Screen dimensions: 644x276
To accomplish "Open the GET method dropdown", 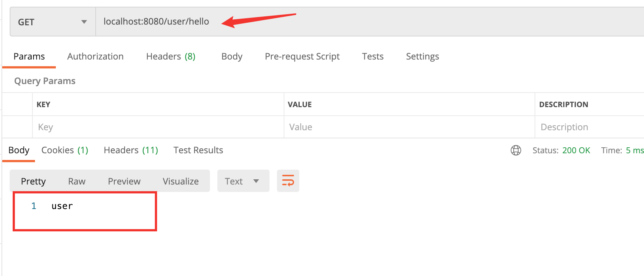I will click(52, 22).
